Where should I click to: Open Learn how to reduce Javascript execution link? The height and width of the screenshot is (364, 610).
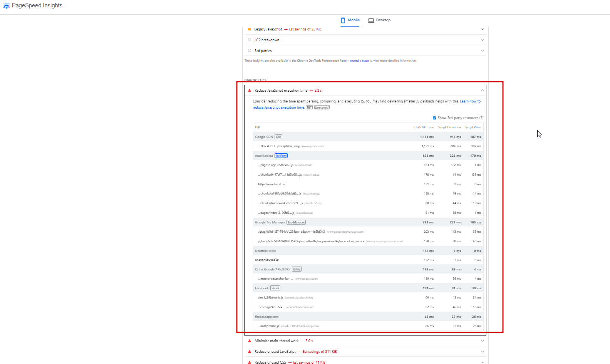(x=470, y=101)
